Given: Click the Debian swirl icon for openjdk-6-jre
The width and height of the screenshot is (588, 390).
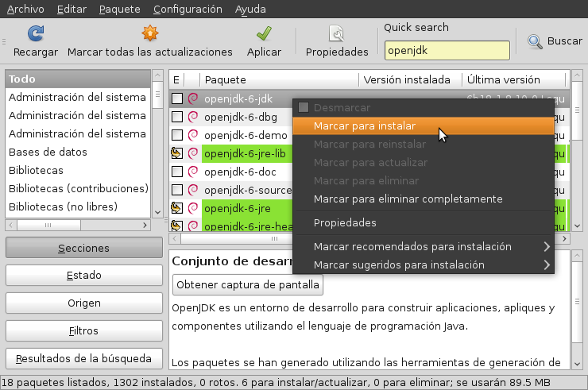Looking at the screenshot, I should (193, 208).
